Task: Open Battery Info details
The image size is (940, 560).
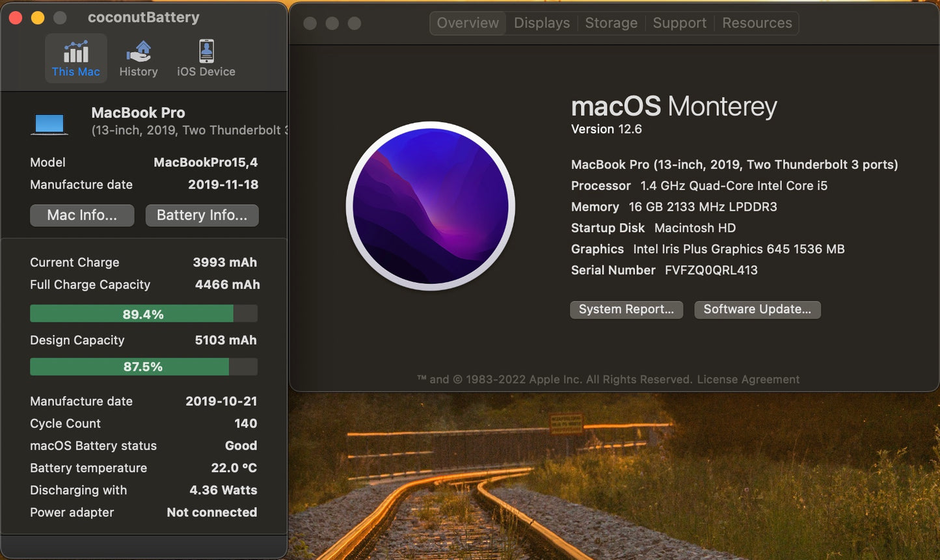Action: click(x=202, y=215)
